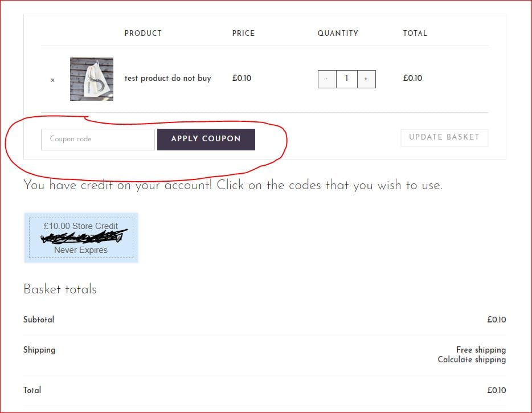The width and height of the screenshot is (532, 413).
Task: Remove test product with the × icon
Action: pyautogui.click(x=52, y=80)
